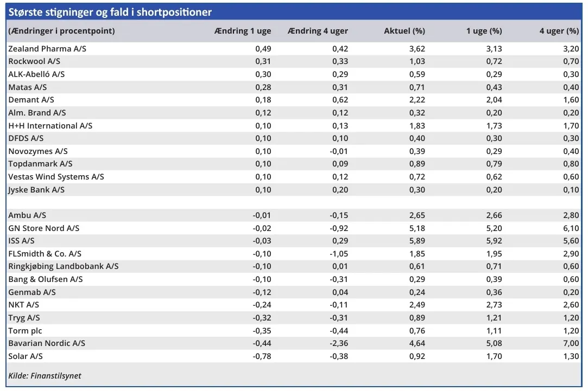Select the Zealand Pharma A/S row name
588x391 pixels.
tap(47, 49)
